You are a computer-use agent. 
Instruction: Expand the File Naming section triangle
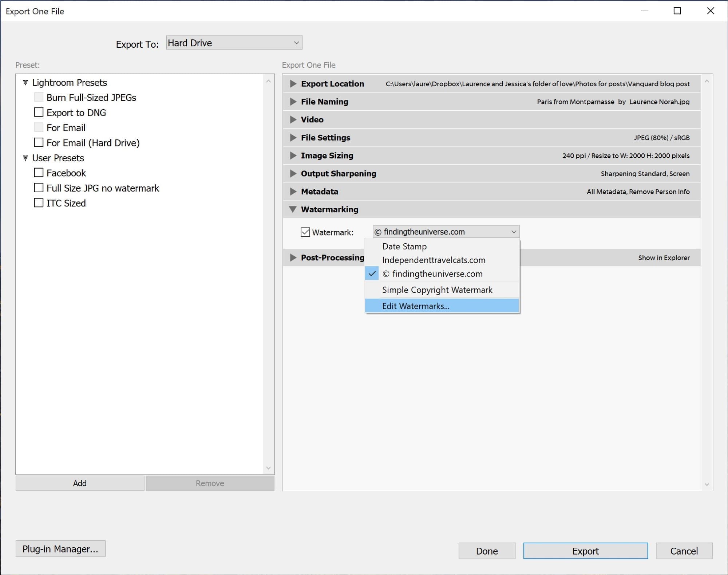click(x=293, y=102)
